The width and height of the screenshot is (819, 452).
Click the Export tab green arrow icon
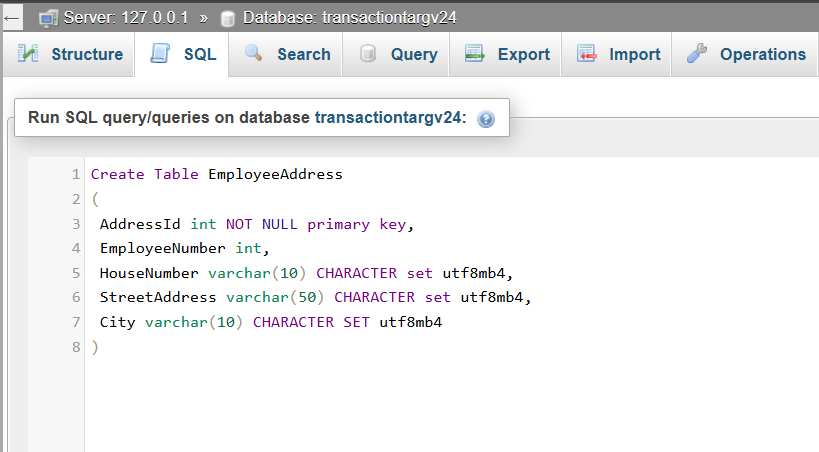coord(474,53)
